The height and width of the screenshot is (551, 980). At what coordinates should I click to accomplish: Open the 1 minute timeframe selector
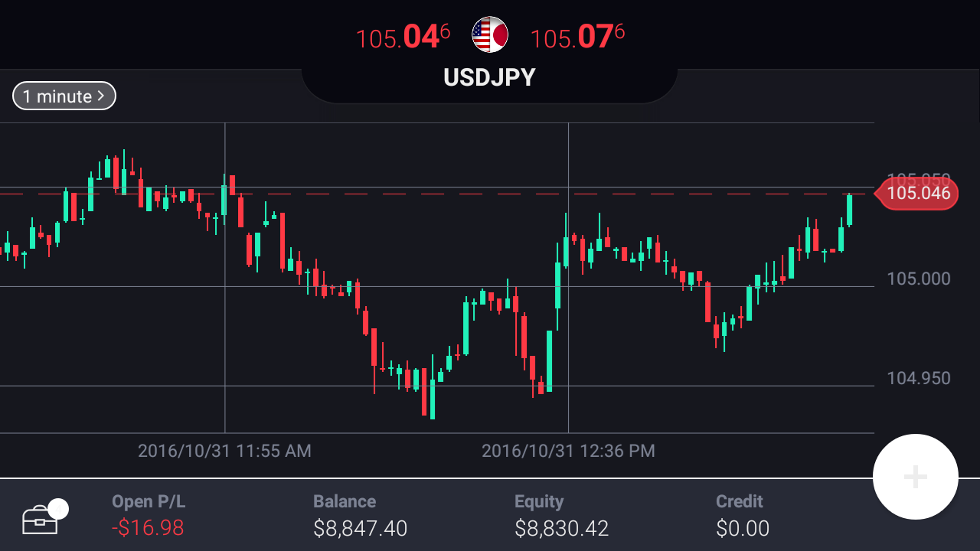click(x=64, y=96)
